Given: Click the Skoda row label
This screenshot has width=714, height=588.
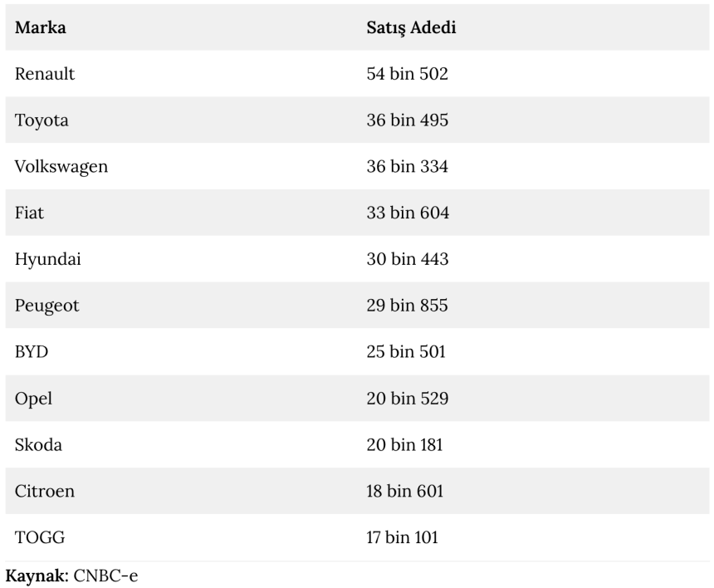Looking at the screenshot, I should (x=38, y=445).
